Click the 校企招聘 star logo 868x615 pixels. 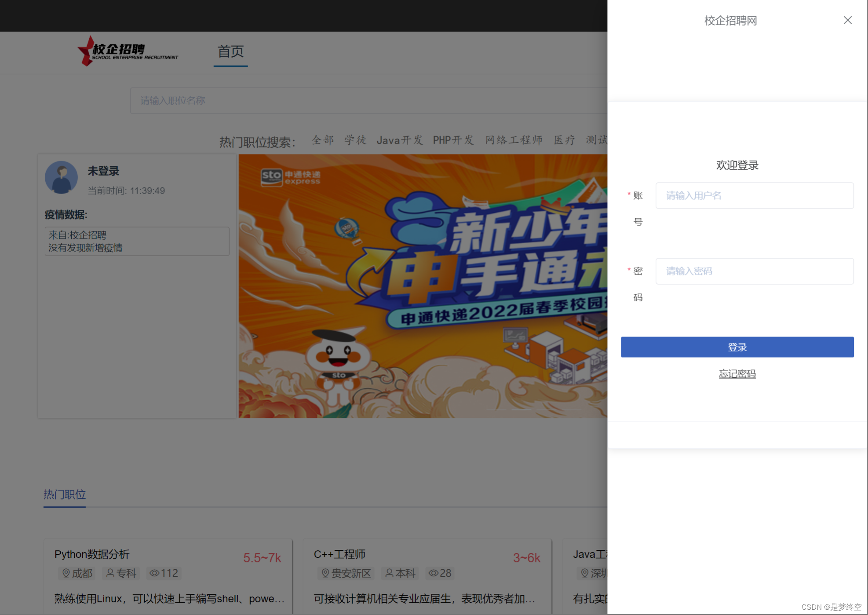click(x=128, y=51)
